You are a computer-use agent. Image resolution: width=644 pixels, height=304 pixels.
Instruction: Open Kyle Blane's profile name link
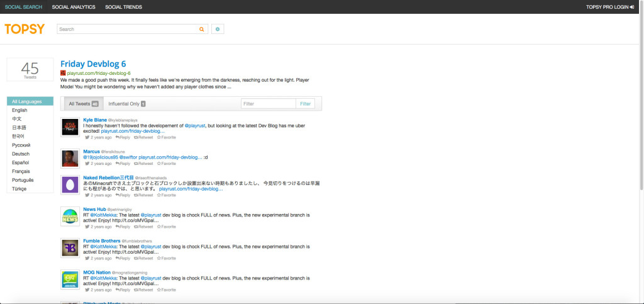[95, 120]
